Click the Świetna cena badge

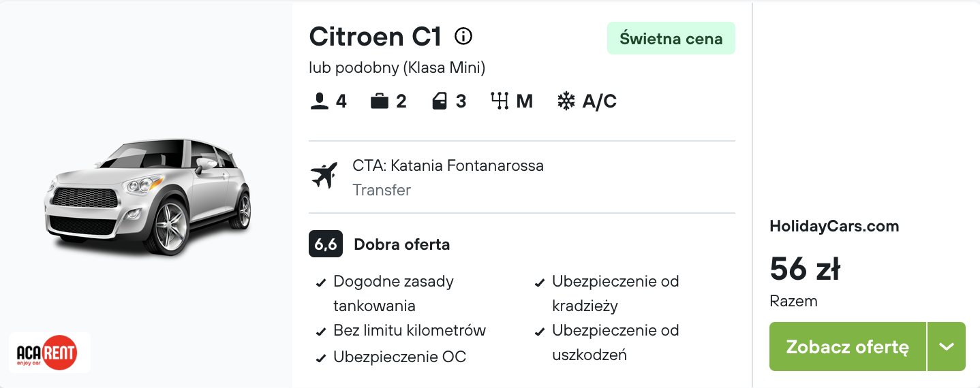(671, 39)
